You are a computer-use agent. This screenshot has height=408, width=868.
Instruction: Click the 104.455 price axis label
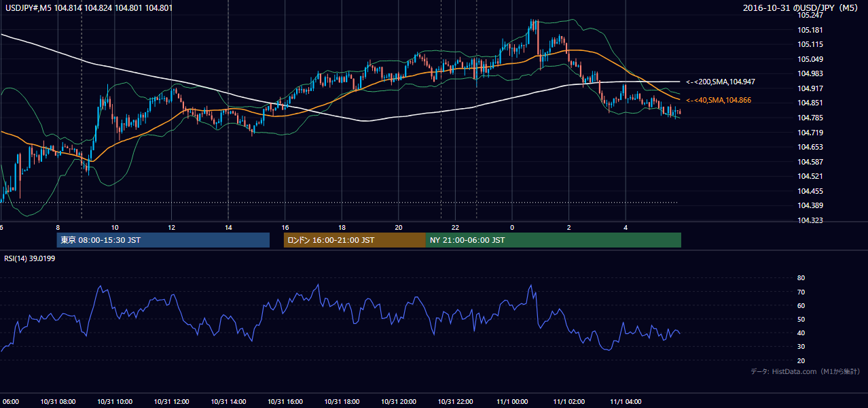pos(810,191)
